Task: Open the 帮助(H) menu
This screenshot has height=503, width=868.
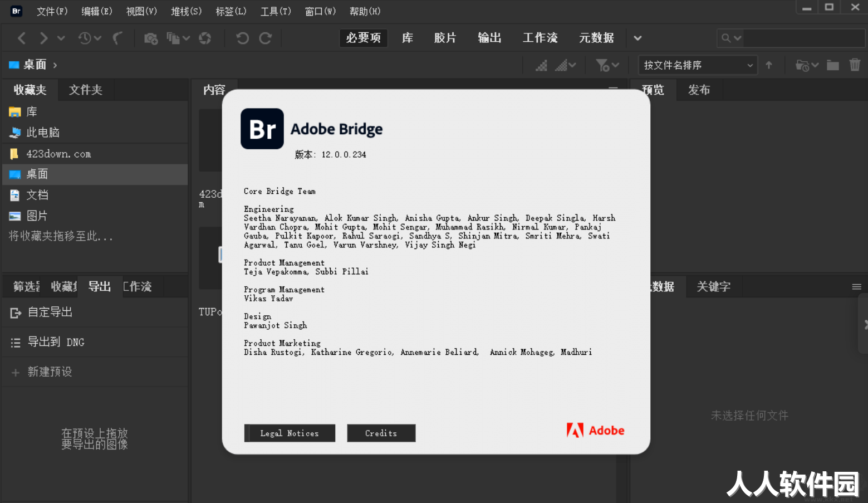Action: (x=365, y=11)
